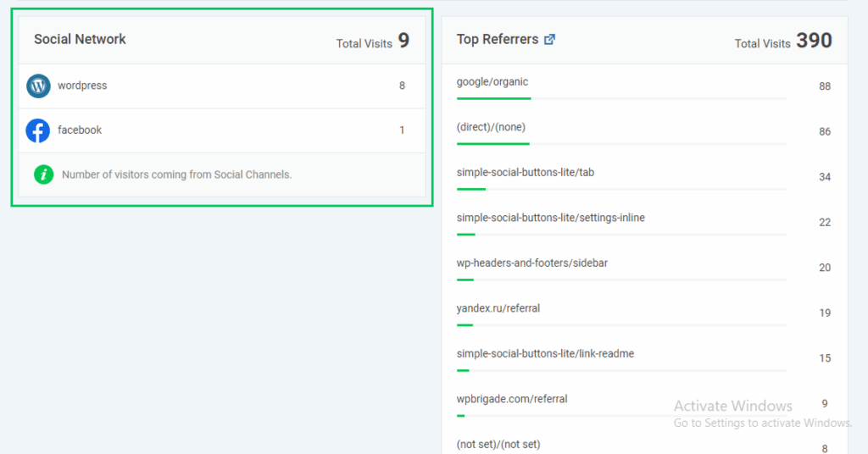Click the (not set)/(not set) referrer

498,444
